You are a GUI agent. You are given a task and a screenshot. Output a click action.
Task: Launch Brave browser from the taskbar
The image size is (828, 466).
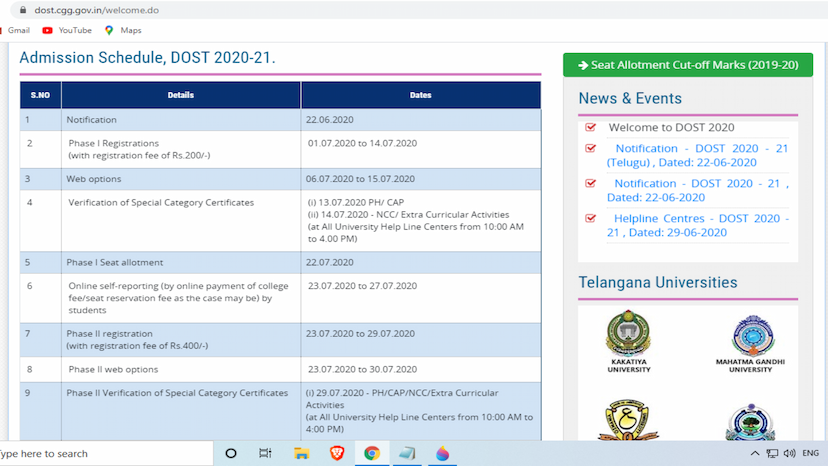pyautogui.click(x=336, y=453)
